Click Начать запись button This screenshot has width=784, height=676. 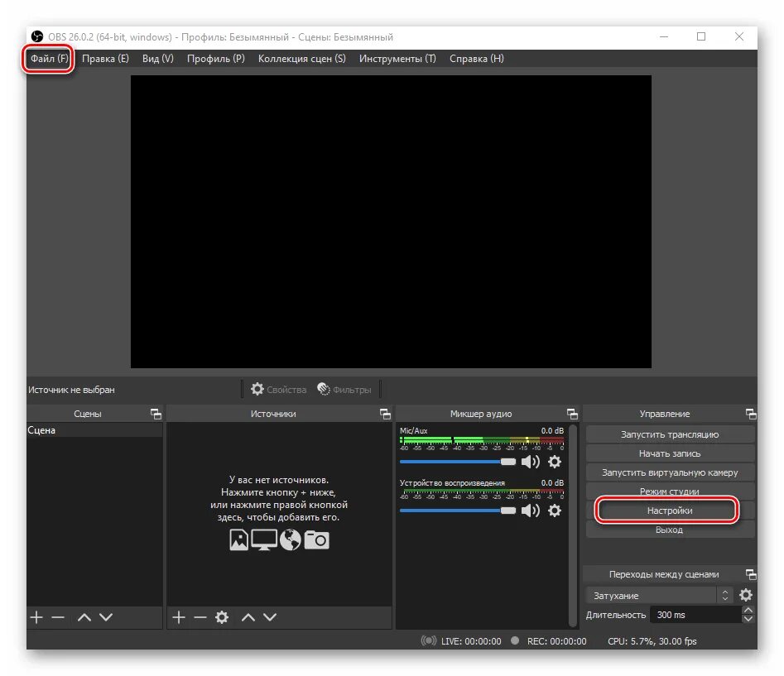coord(670,453)
